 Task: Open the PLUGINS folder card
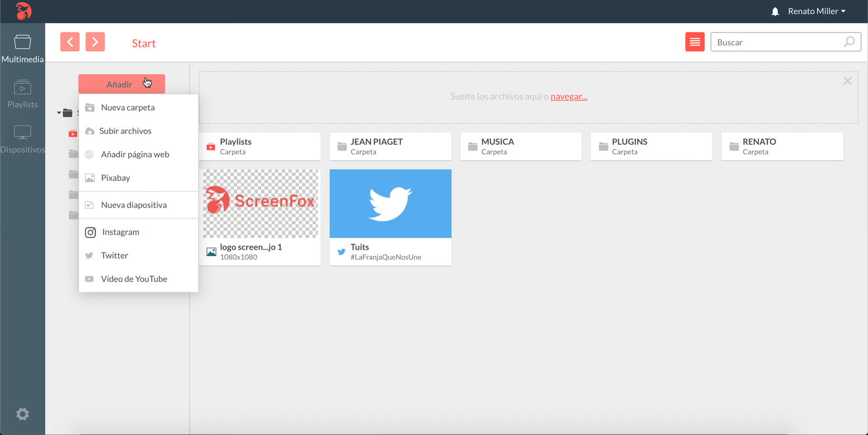click(x=651, y=146)
